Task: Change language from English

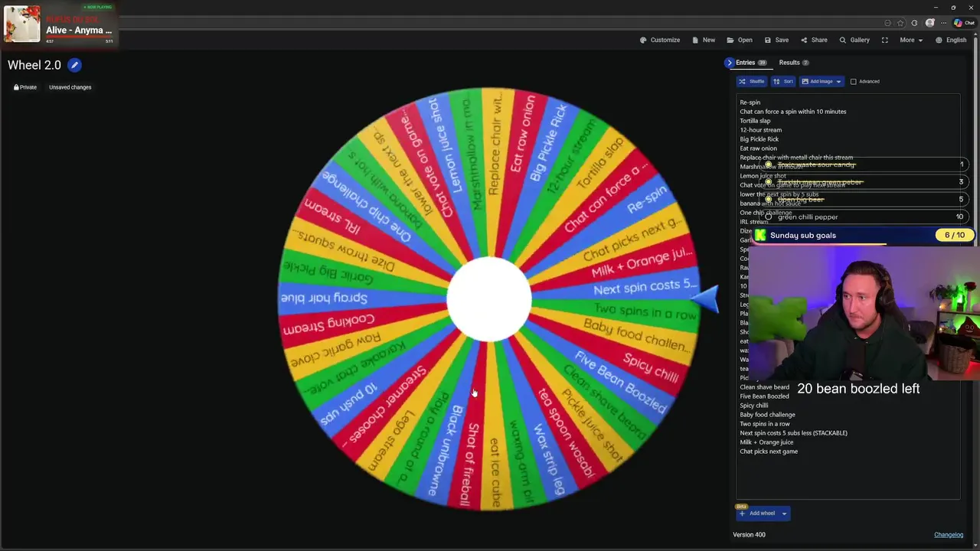Action: click(x=951, y=40)
